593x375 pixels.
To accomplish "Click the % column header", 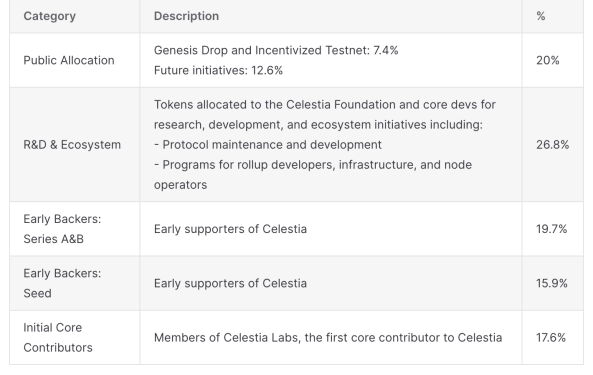I will click(541, 16).
